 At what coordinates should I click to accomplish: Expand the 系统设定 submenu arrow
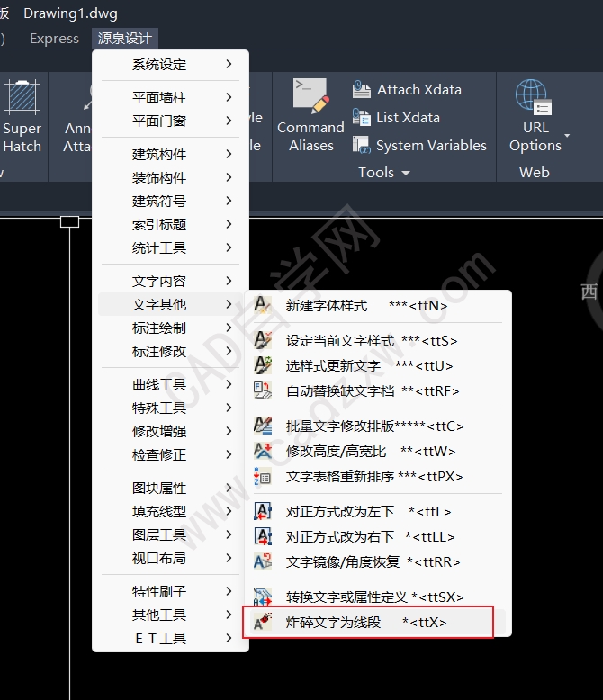pos(229,64)
